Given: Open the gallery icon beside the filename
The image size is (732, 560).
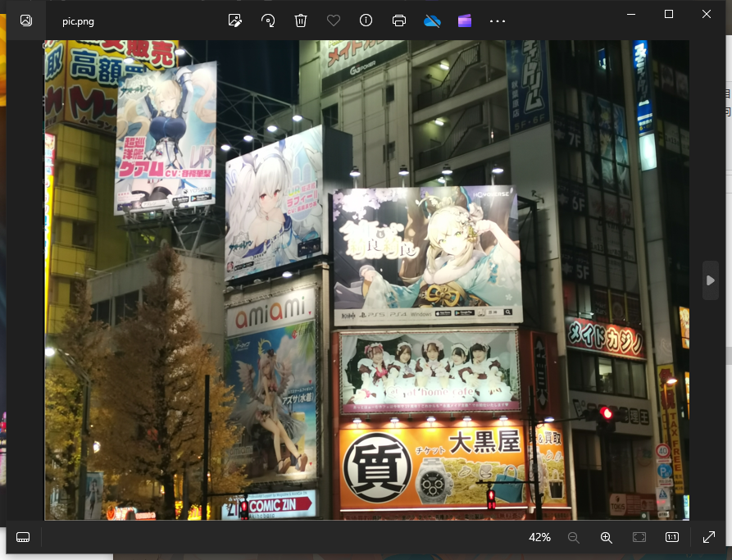Looking at the screenshot, I should coord(26,20).
